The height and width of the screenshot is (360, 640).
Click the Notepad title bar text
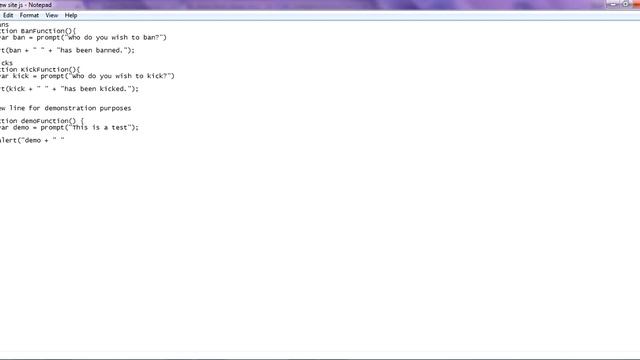(x=26, y=5)
